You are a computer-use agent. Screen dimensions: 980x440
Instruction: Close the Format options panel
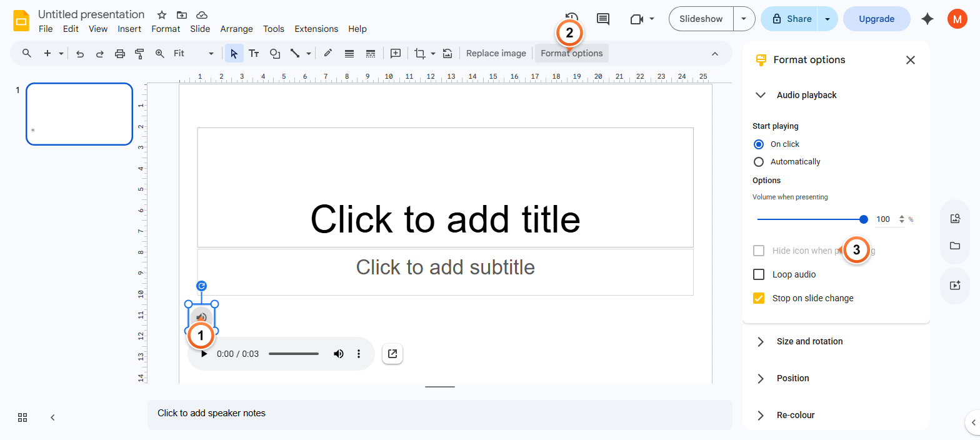tap(911, 60)
